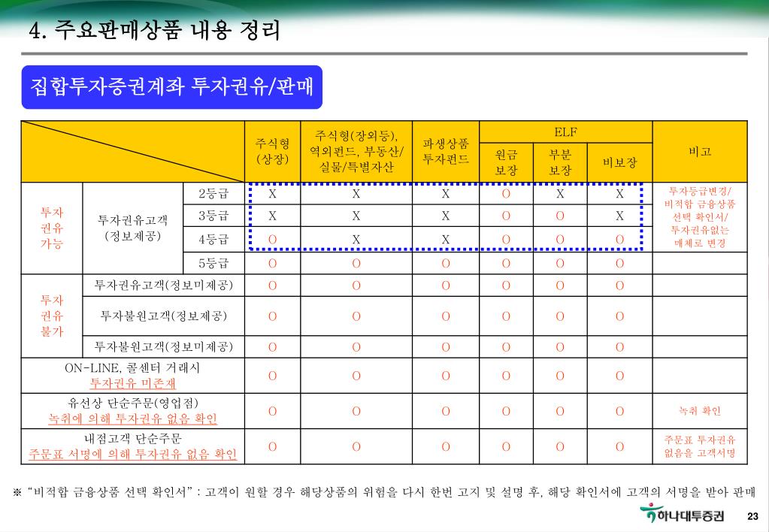Click O for 투자불원고객(정보미제공) under 비보장

pos(620,347)
